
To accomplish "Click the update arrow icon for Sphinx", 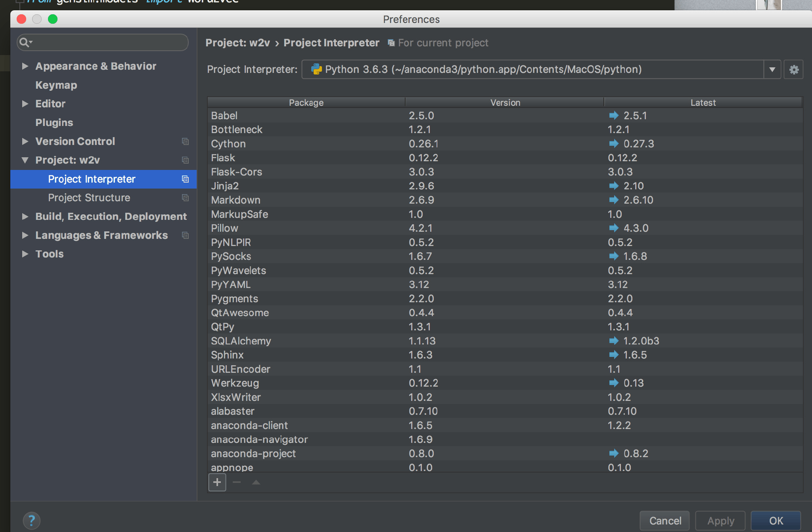I will (x=614, y=355).
